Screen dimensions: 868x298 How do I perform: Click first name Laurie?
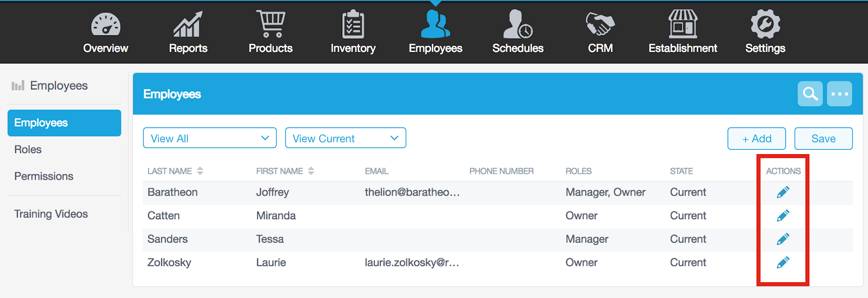(x=271, y=263)
